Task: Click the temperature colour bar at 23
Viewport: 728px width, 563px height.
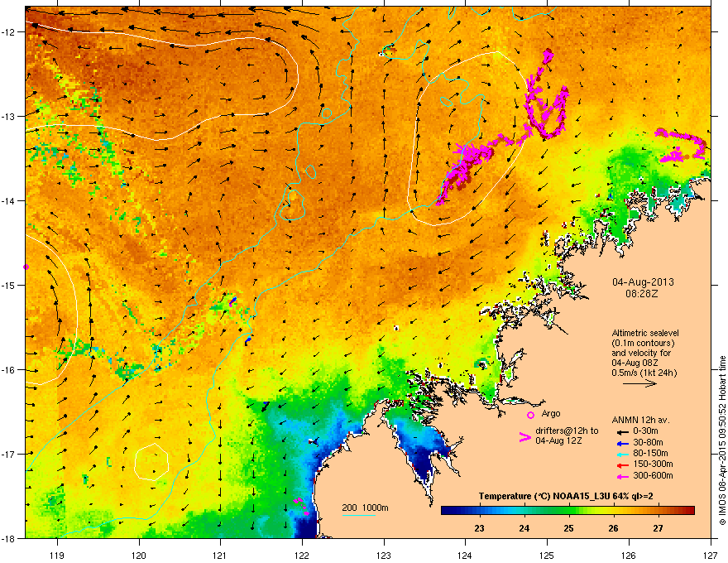Action: (480, 511)
